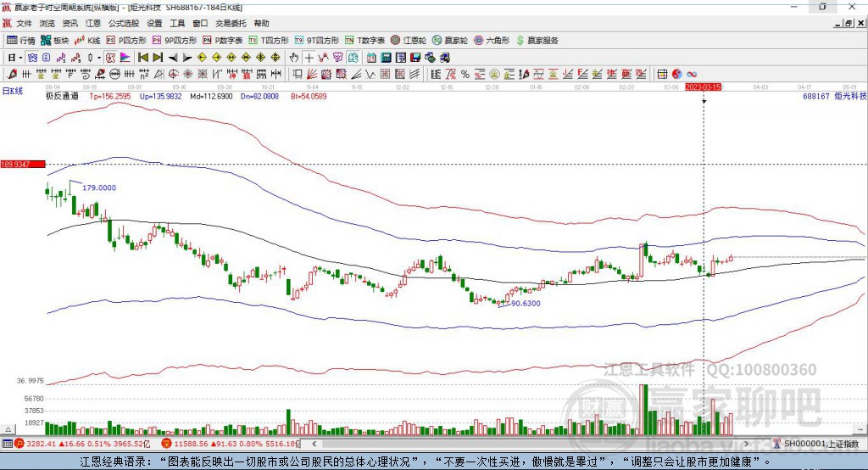Click the yin-yang icon in toolbar
This screenshot has width=868, height=470.
[x=677, y=75]
